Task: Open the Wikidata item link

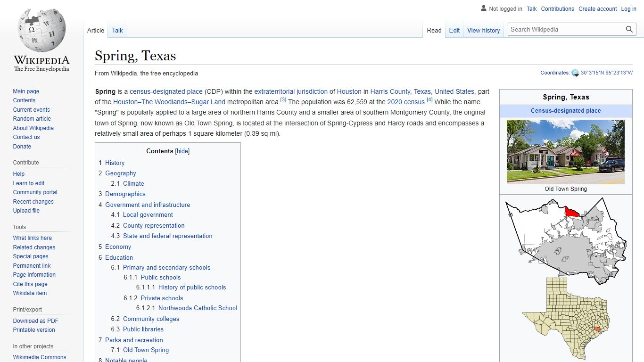Action: pos(30,293)
